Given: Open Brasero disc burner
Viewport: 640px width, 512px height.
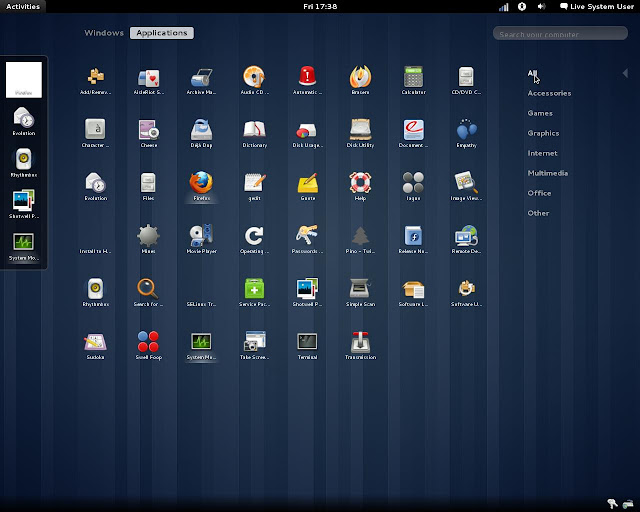Looking at the screenshot, I should [360, 76].
